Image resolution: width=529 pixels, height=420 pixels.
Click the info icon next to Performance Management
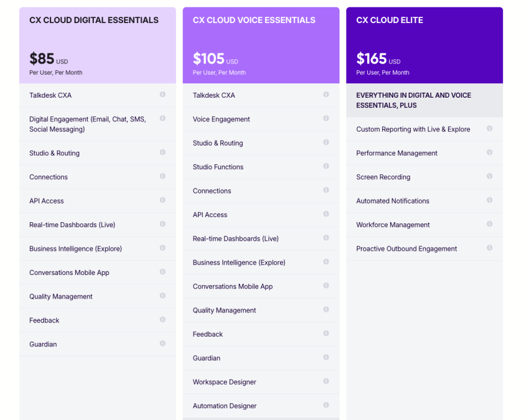point(490,153)
